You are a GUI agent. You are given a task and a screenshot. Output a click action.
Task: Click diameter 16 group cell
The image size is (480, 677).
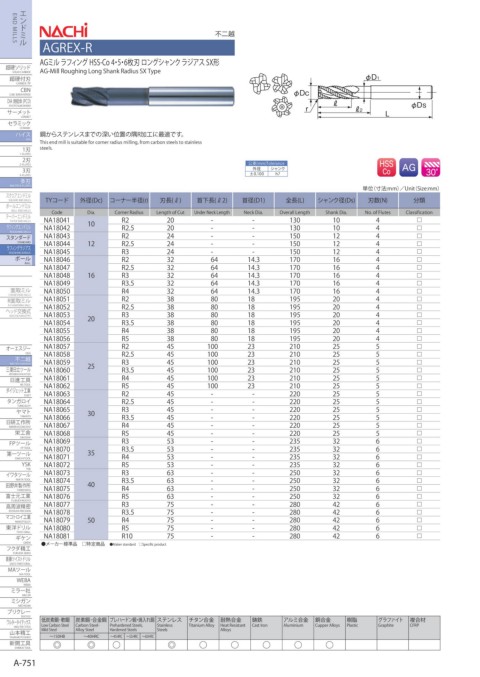tap(91, 275)
